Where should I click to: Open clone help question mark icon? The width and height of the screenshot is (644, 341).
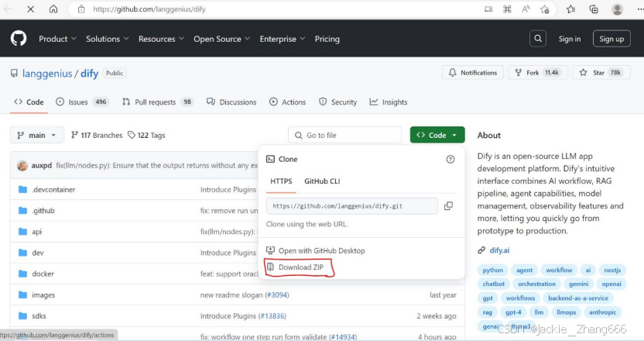[450, 159]
